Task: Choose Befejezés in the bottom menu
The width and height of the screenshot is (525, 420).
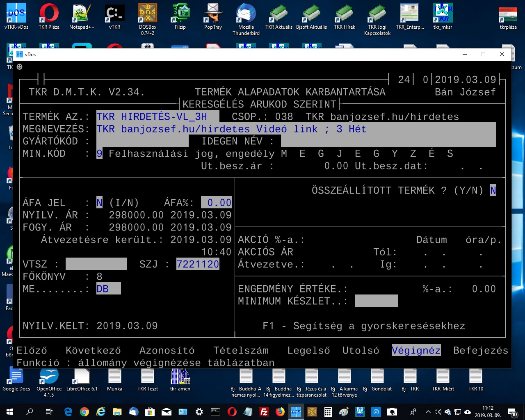Action: 480,350
